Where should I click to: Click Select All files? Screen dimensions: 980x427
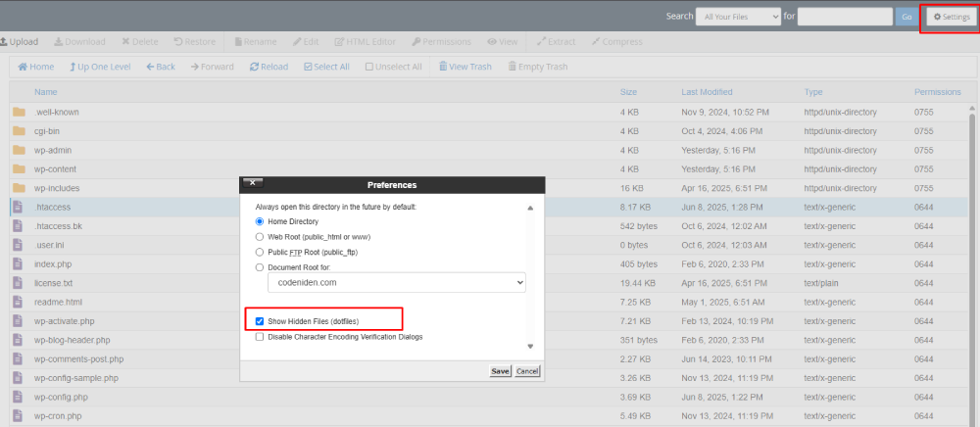click(326, 67)
